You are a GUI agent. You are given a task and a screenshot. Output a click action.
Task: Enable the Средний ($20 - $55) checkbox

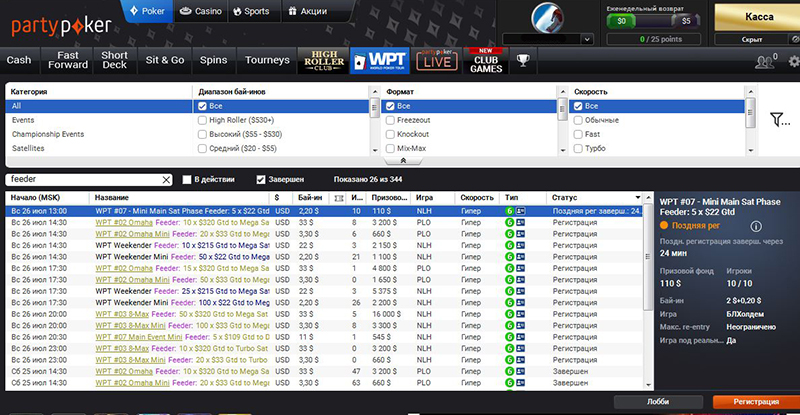pos(202,149)
